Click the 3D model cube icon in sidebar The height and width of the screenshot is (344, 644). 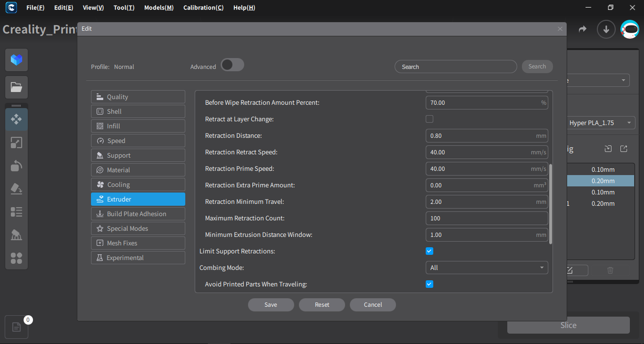17,60
